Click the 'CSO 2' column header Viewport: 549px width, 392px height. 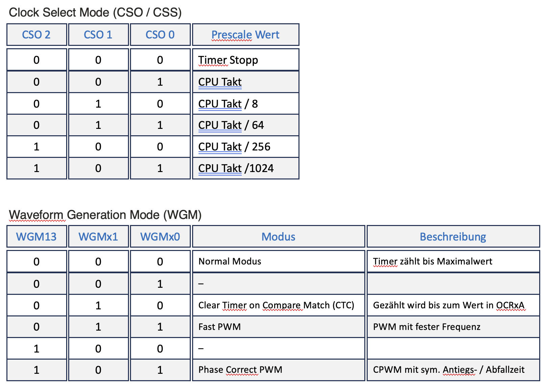click(36, 35)
